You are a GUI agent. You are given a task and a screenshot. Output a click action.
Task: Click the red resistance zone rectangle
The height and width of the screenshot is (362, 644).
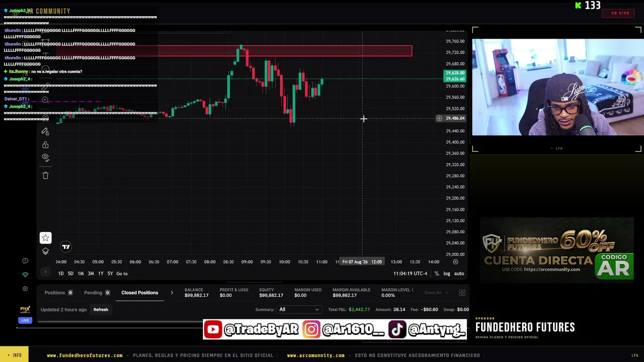click(x=234, y=51)
